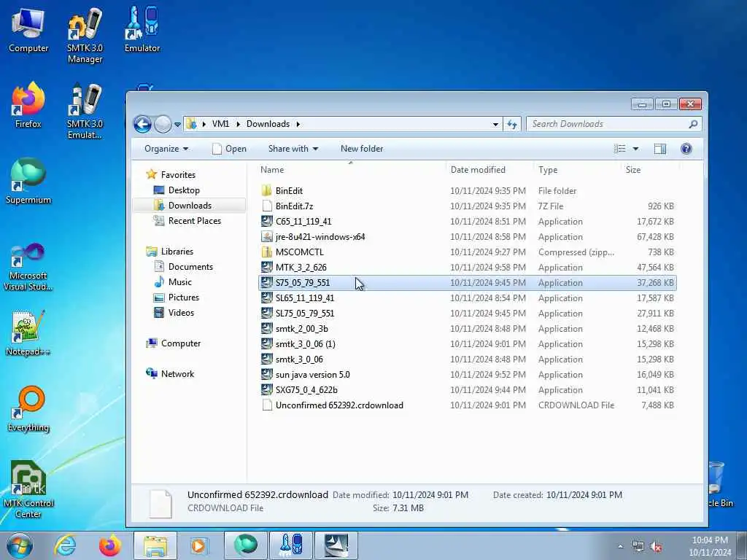747x560 pixels.
Task: Open Explorer help with the question icon
Action: click(x=686, y=149)
